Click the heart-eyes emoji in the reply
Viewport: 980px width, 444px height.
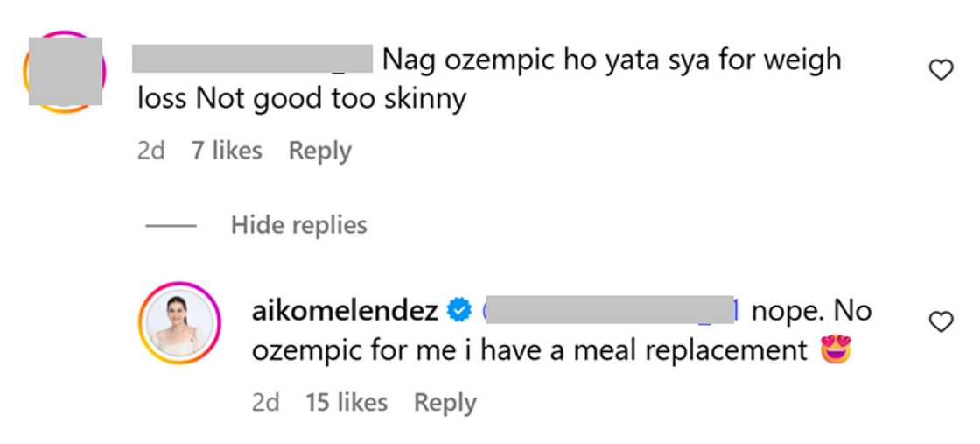pos(836,350)
